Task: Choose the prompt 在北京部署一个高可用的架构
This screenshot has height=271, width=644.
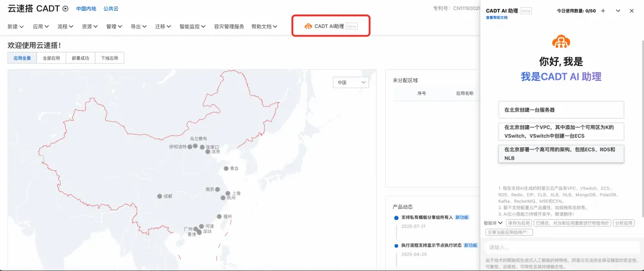Action: click(x=561, y=154)
